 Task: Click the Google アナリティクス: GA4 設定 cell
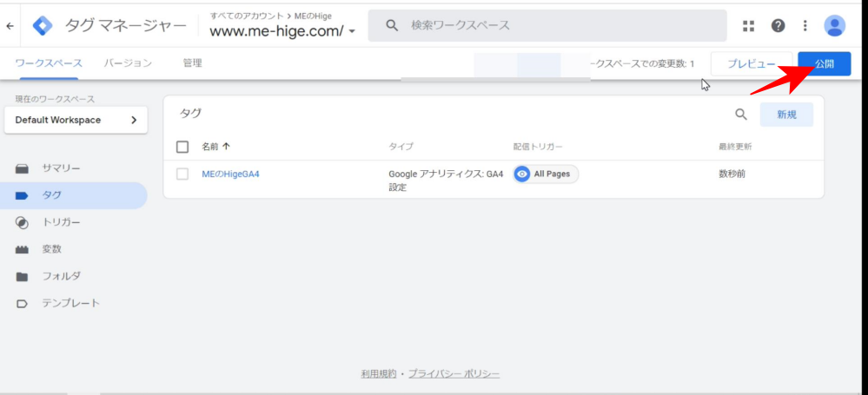pyautogui.click(x=446, y=181)
